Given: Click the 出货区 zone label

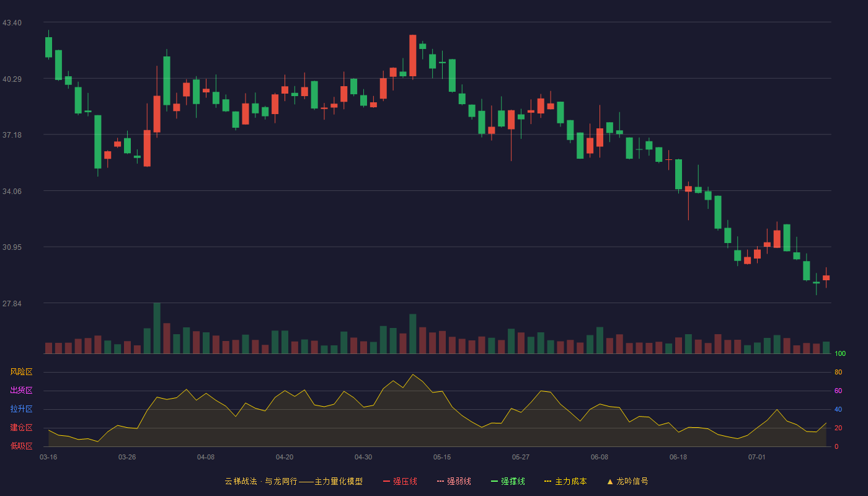Looking at the screenshot, I should click(21, 391).
